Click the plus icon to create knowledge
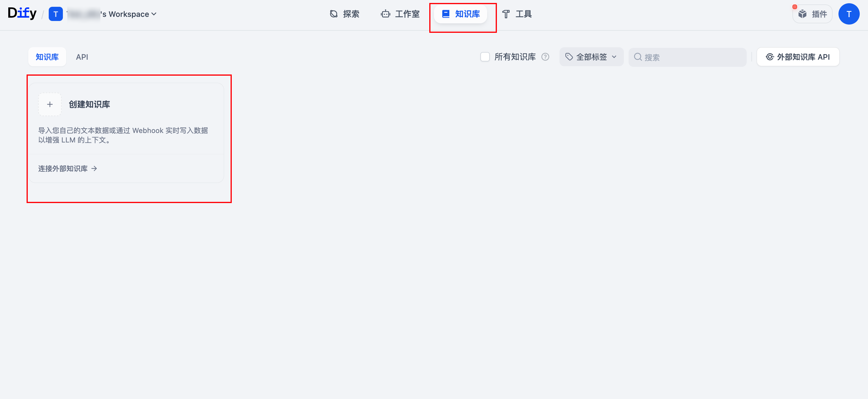Image resolution: width=868 pixels, height=399 pixels. [50, 104]
